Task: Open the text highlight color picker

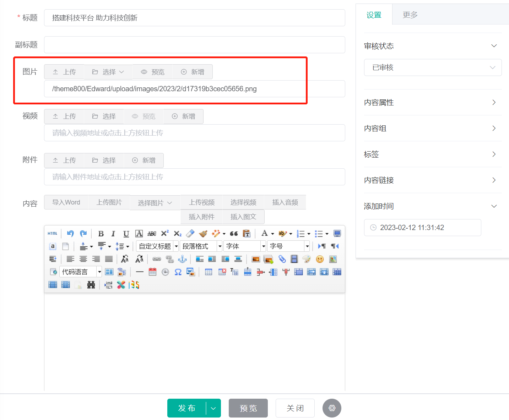Action: [282, 234]
